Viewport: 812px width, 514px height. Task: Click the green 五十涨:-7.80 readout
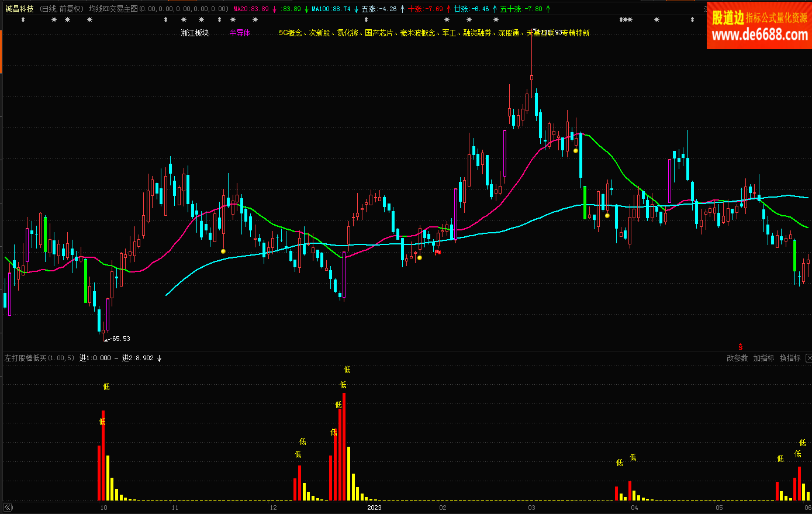(x=521, y=9)
